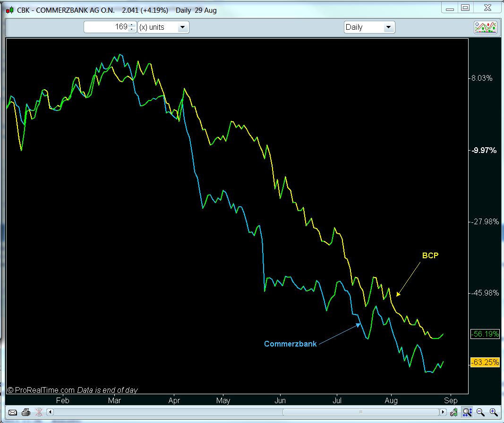Open the (x) units dropdown
Image resolution: width=504 pixels, height=423 pixels.
pos(163,27)
